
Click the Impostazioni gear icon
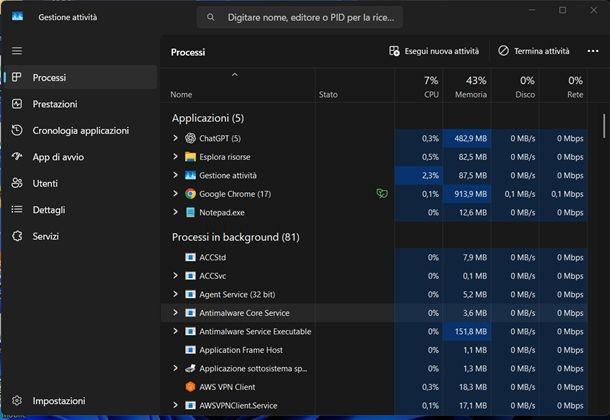(x=17, y=400)
